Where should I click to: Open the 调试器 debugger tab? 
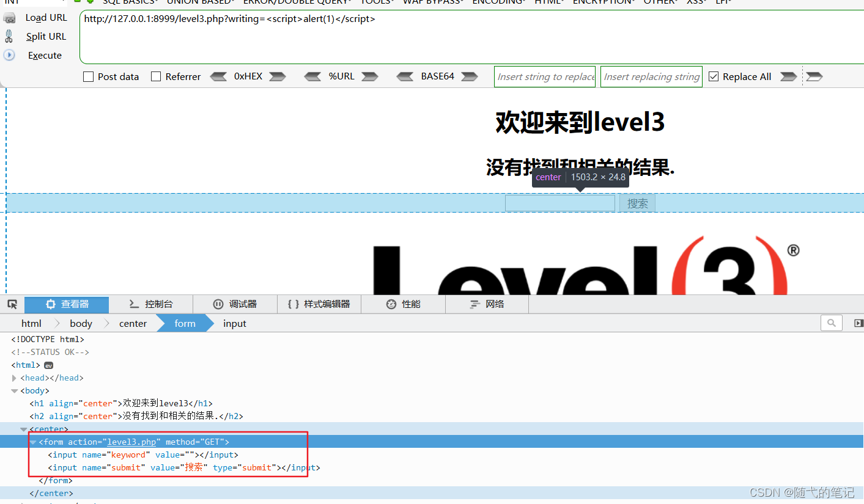tap(235, 304)
